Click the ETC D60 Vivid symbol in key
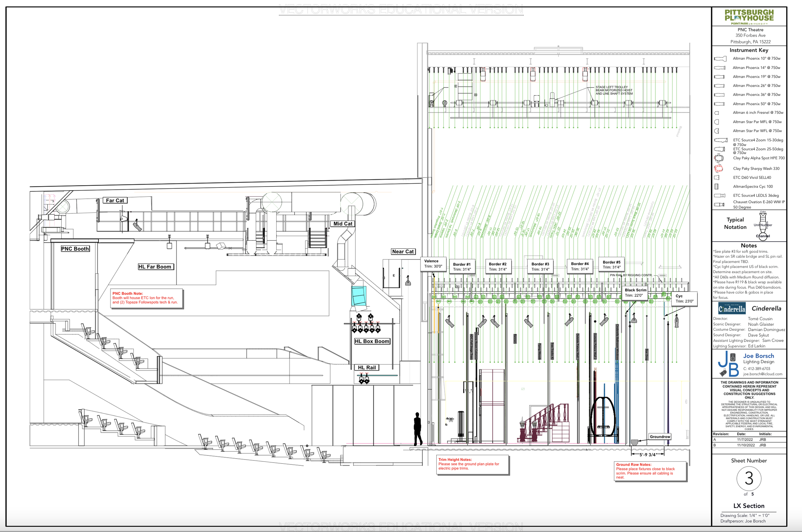The image size is (802, 532). pyautogui.click(x=717, y=178)
